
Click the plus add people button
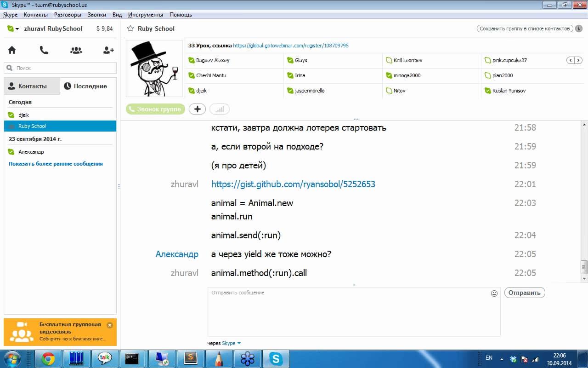[197, 109]
